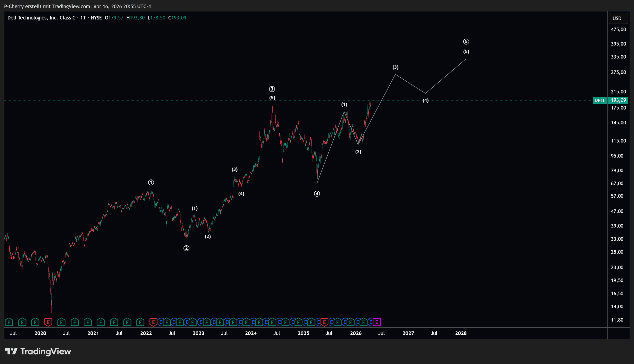The width and height of the screenshot is (634, 364).
Task: Click the 2027 label on the time axis
Action: tap(408, 333)
